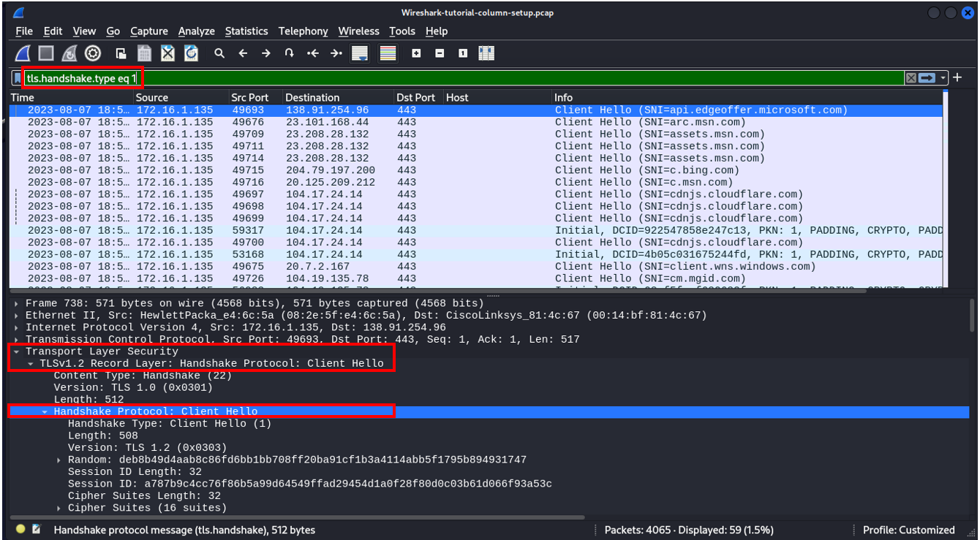Expand the Cipher Suites (16 suites) row

click(59, 508)
